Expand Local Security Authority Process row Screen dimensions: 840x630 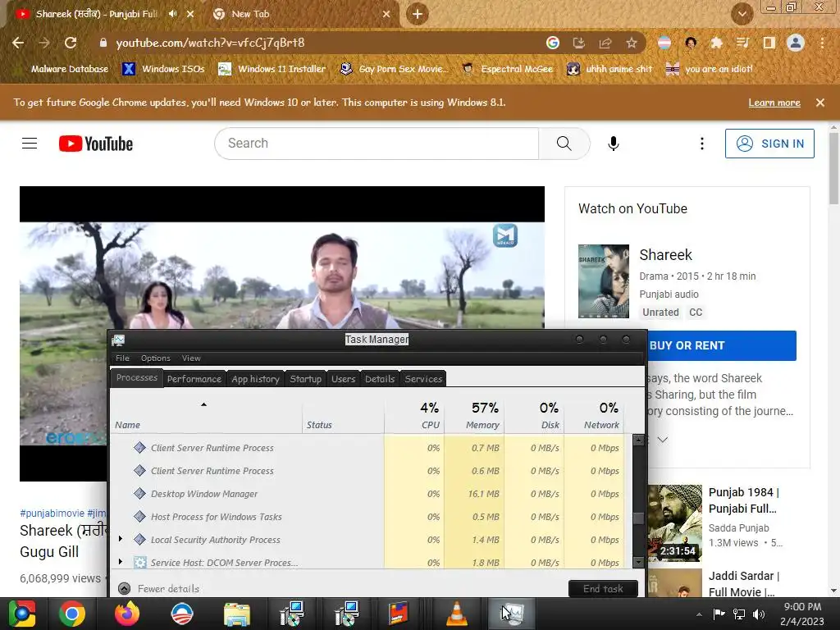[x=121, y=539]
